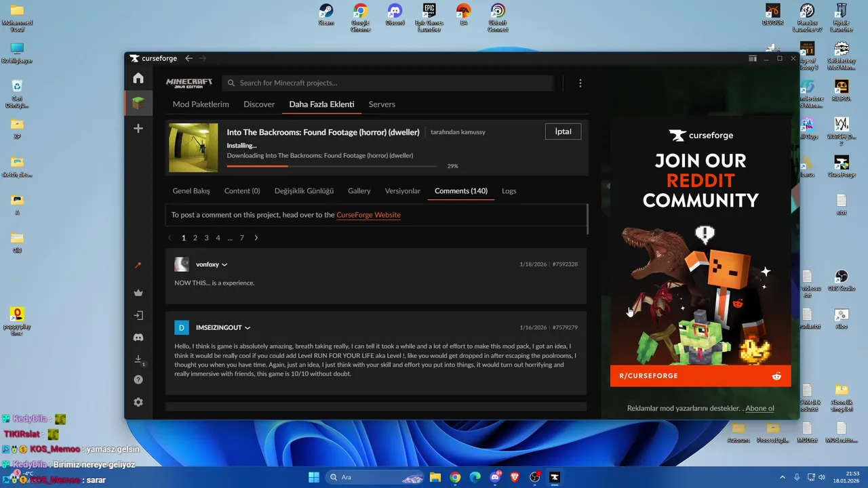Open the three-dot options menu near search

pyautogui.click(x=580, y=83)
